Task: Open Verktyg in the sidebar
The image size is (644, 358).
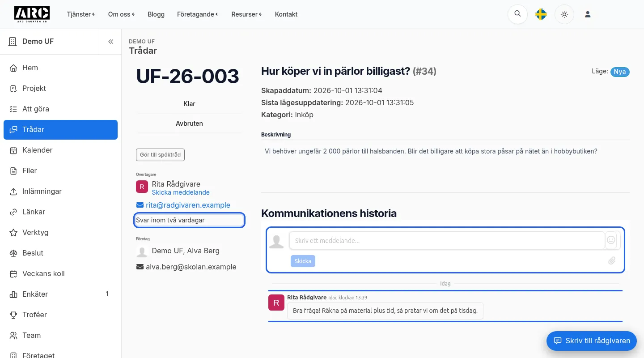Action: coord(60,232)
